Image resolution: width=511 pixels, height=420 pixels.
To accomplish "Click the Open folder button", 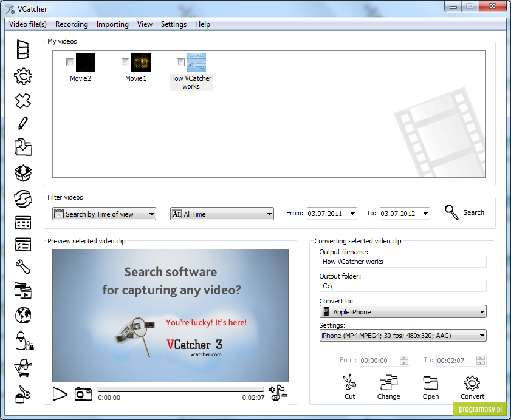I will (x=431, y=387).
